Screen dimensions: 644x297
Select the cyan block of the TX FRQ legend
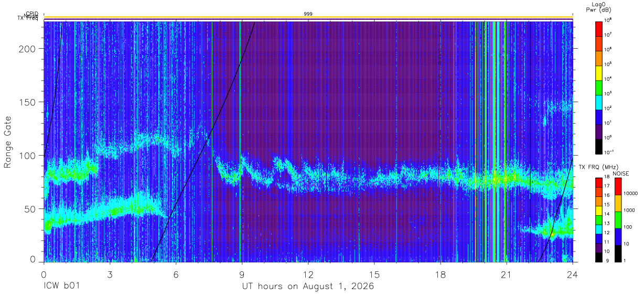click(599, 229)
